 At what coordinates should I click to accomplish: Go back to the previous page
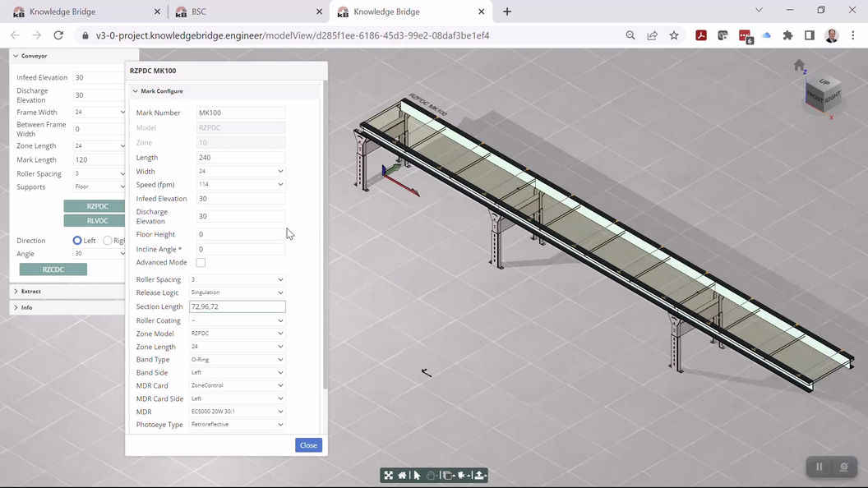click(15, 35)
